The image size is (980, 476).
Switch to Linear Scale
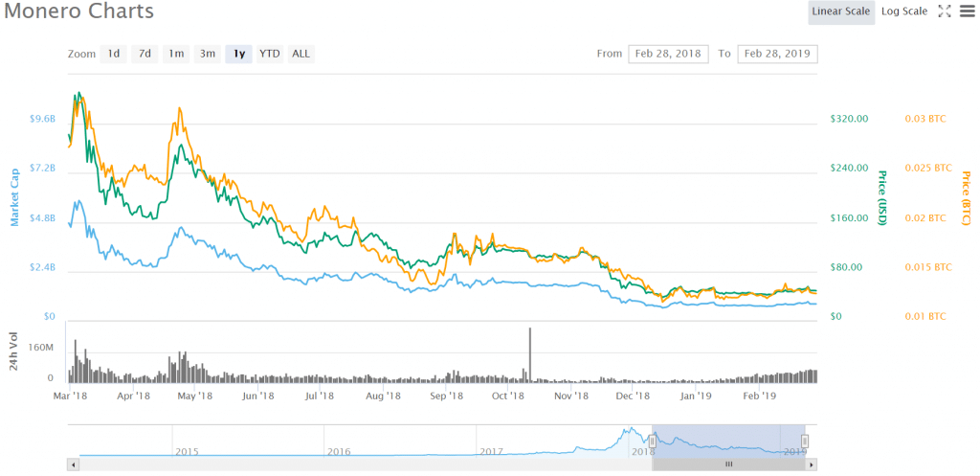coord(840,11)
